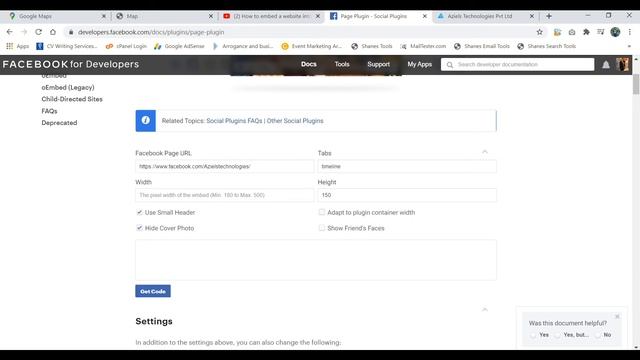Click the Facebook Page URL field
The image size is (640, 360).
pos(224,167)
